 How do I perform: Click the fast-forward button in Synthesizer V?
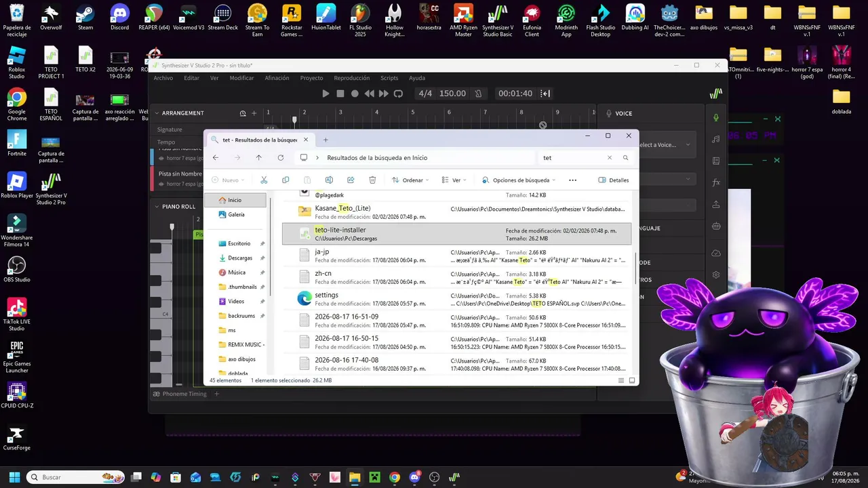[x=384, y=94]
